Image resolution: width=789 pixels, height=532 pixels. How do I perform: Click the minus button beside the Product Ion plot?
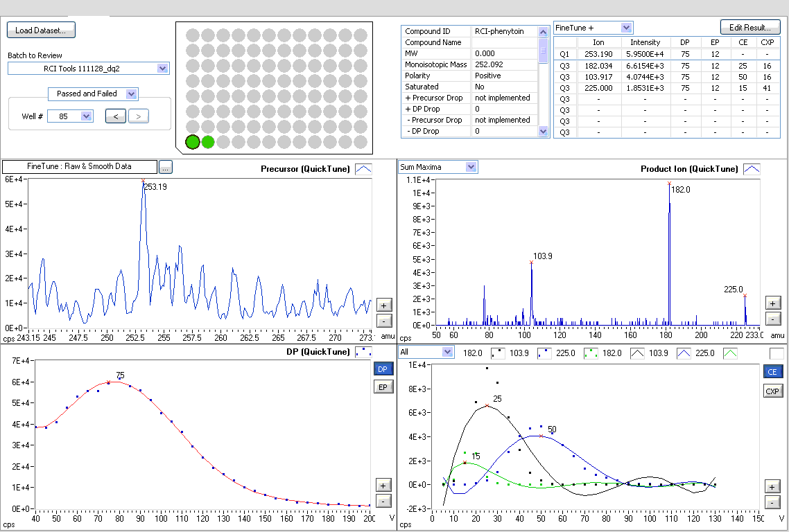click(x=773, y=318)
